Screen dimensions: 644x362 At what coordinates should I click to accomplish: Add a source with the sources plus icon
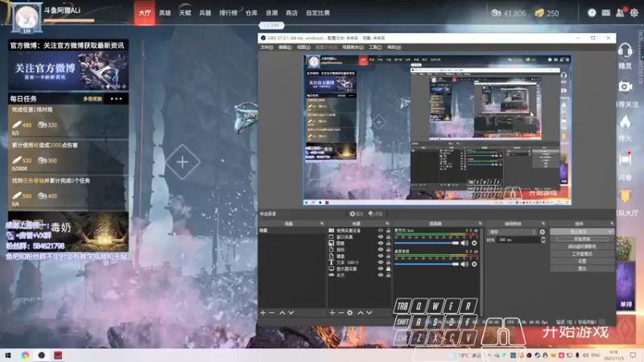[x=332, y=313]
